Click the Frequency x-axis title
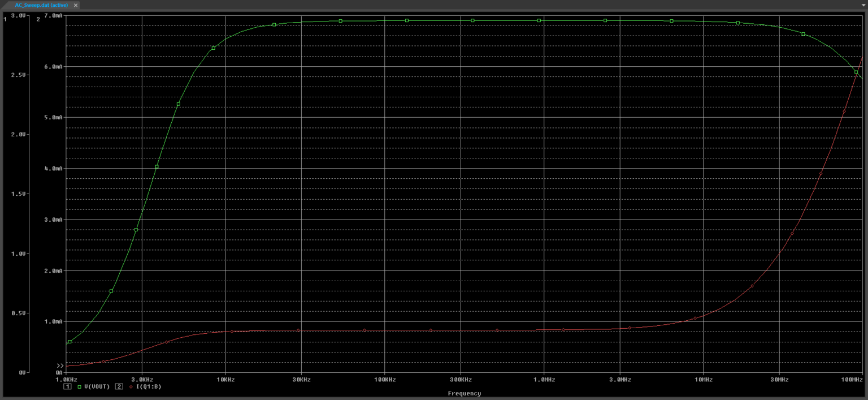Viewport: 868px width, 400px height. point(464,393)
